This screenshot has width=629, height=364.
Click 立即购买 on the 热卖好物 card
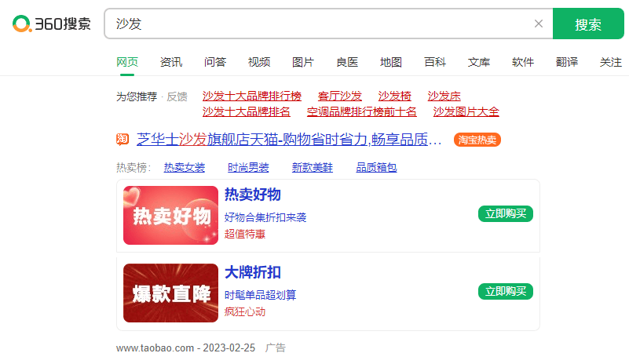click(x=506, y=213)
